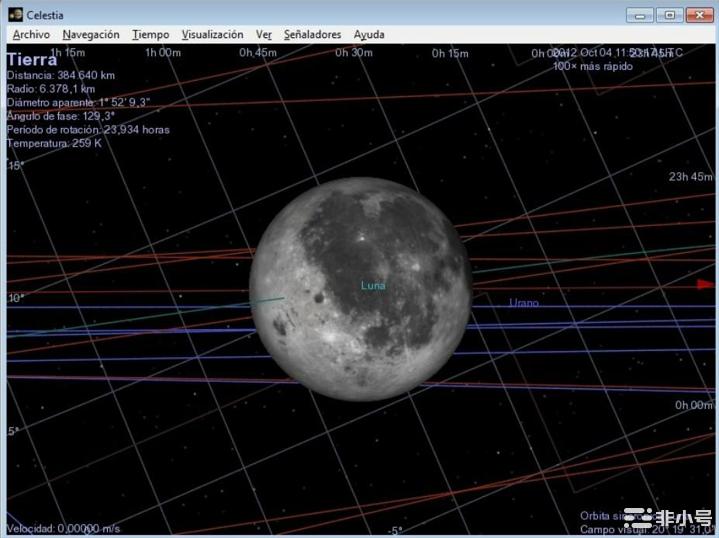This screenshot has width=719, height=538.
Task: Open the Tiempo menu
Action: [150, 34]
